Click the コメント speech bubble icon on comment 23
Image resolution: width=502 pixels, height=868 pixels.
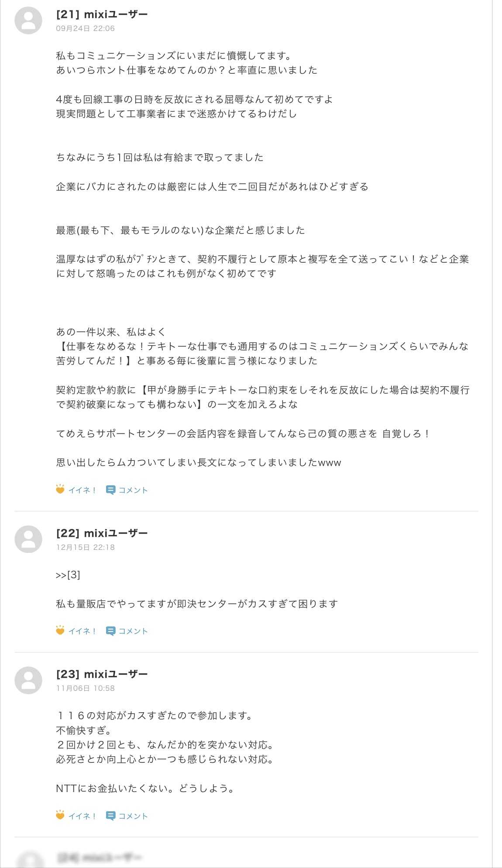[x=110, y=816]
